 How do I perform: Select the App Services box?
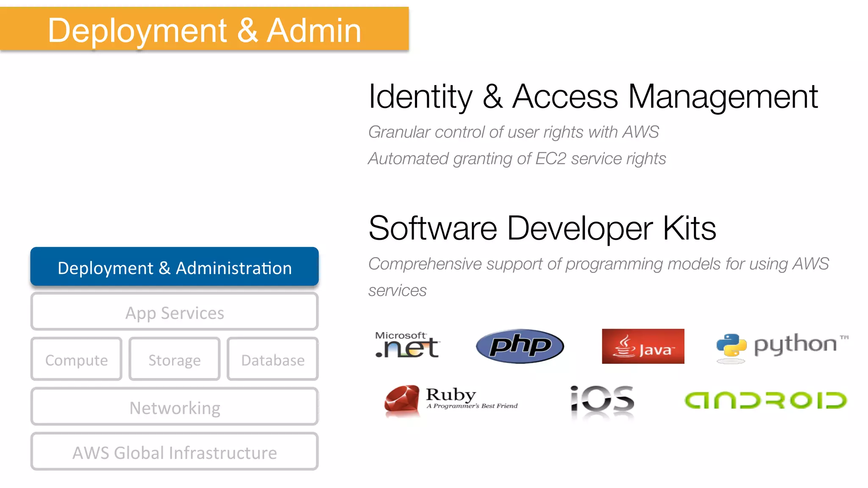click(x=174, y=312)
